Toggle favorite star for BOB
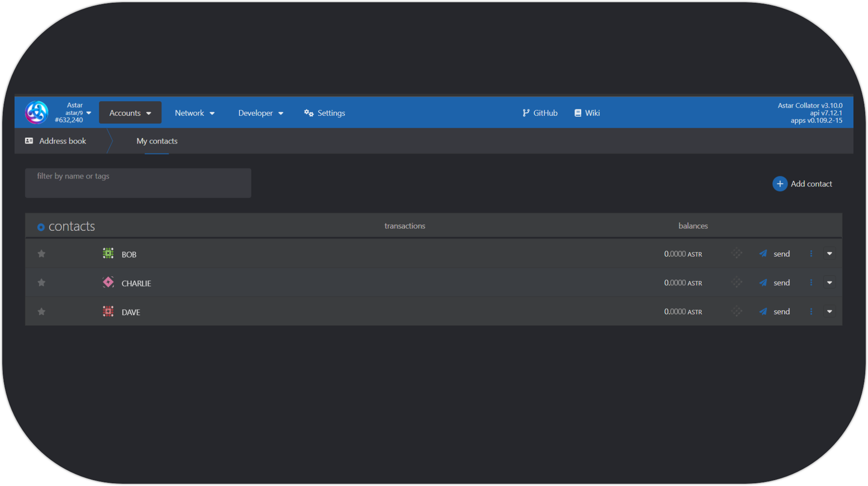This screenshot has height=486, width=868. pyautogui.click(x=41, y=254)
